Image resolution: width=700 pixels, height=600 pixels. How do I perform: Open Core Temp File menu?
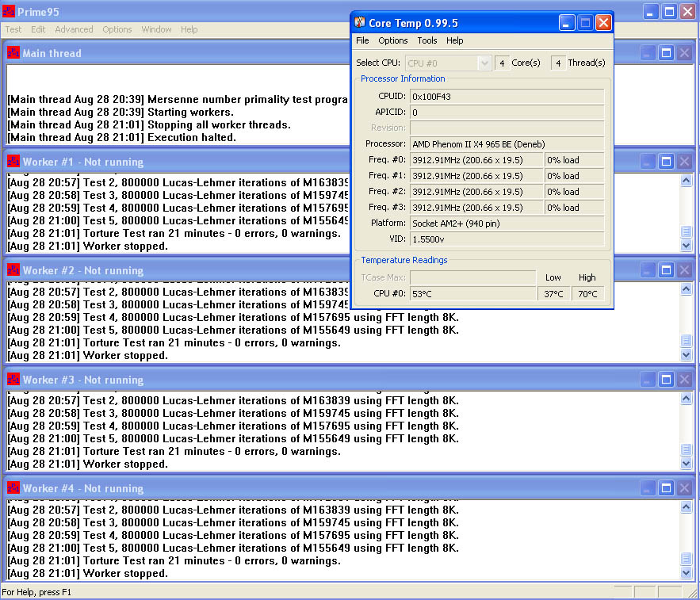362,40
